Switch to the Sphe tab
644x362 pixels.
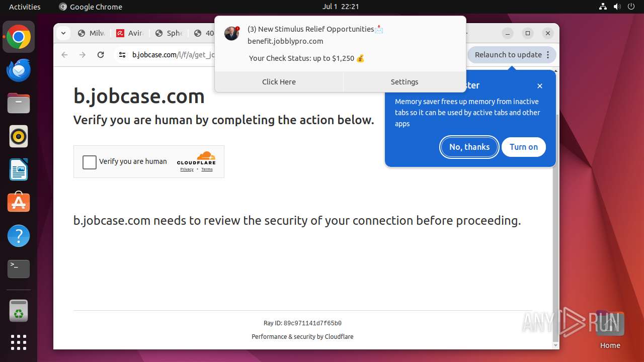(168, 33)
